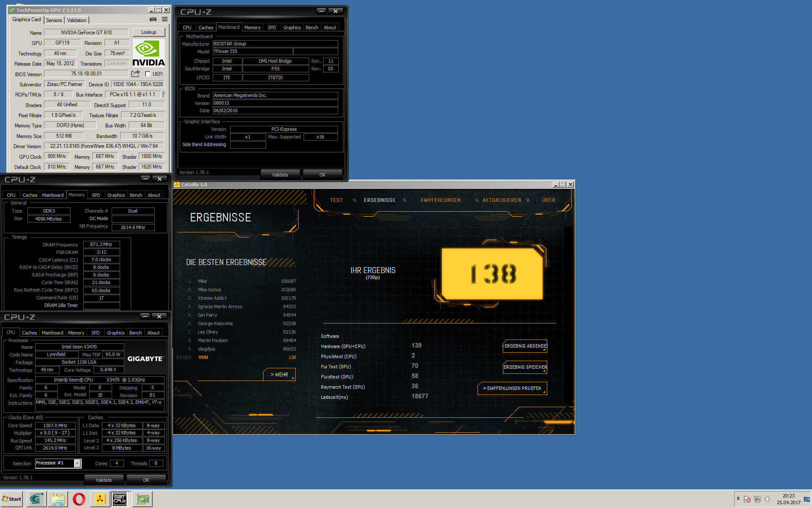Open ÜBER tab in Catzilla
The width and height of the screenshot is (812, 508).
549,200
